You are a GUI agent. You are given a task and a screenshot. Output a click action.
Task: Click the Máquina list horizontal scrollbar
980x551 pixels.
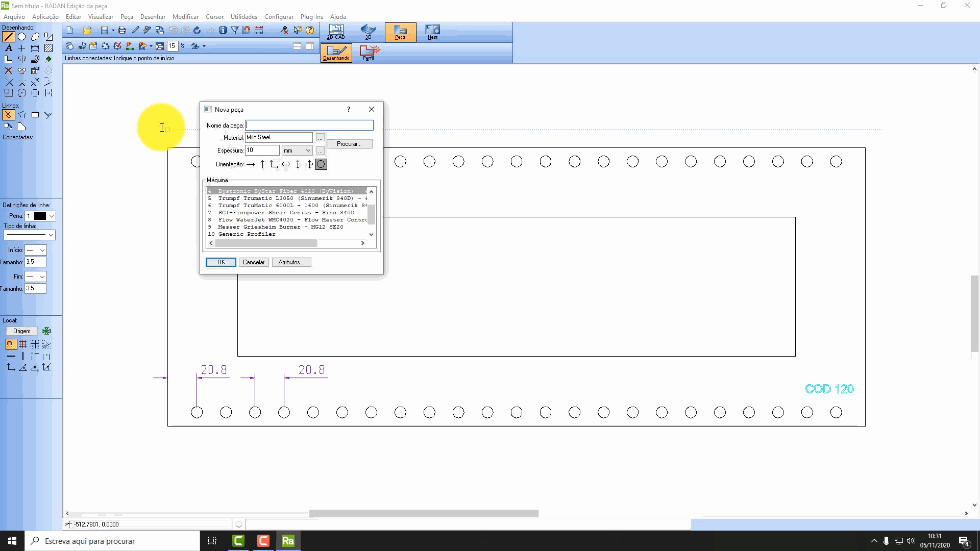(x=287, y=243)
